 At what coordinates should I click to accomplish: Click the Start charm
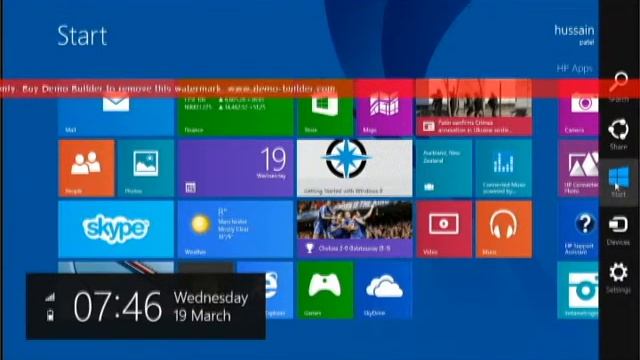point(618,182)
